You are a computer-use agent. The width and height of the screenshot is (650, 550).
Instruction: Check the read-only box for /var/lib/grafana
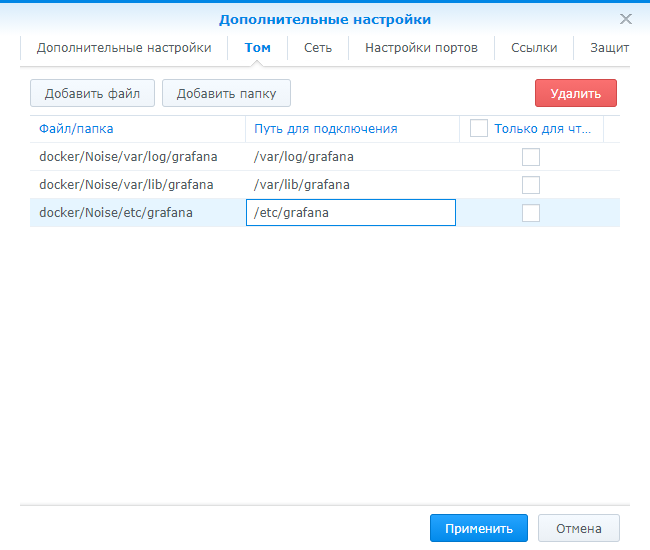(x=531, y=185)
